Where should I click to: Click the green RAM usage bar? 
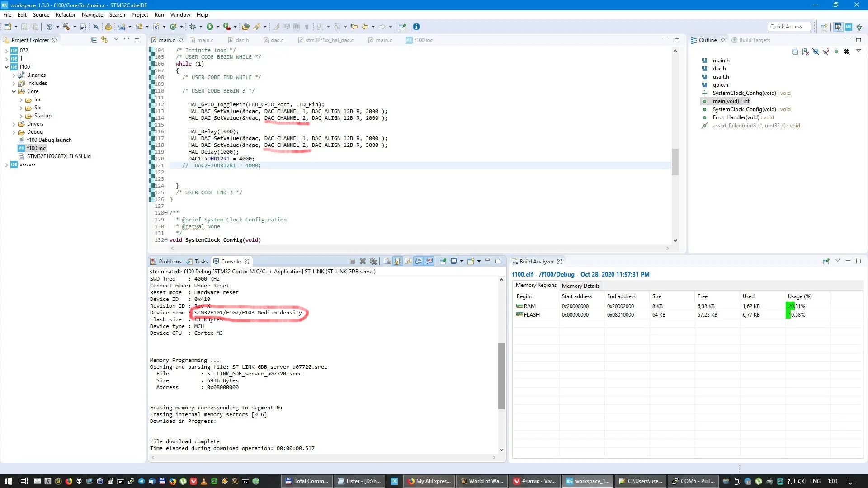791,306
